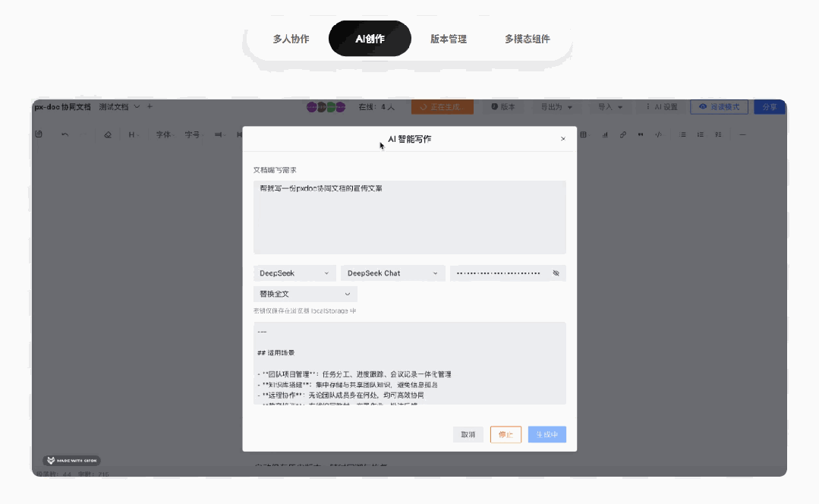Screen dimensions: 819x504
Task: Click the undo arrow icon
Action: (x=65, y=134)
